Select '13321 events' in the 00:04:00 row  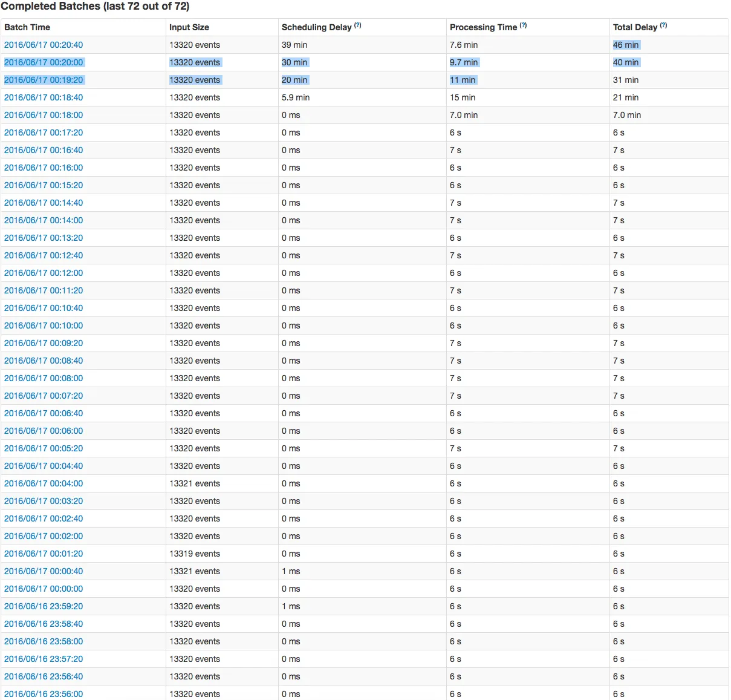pyautogui.click(x=195, y=483)
